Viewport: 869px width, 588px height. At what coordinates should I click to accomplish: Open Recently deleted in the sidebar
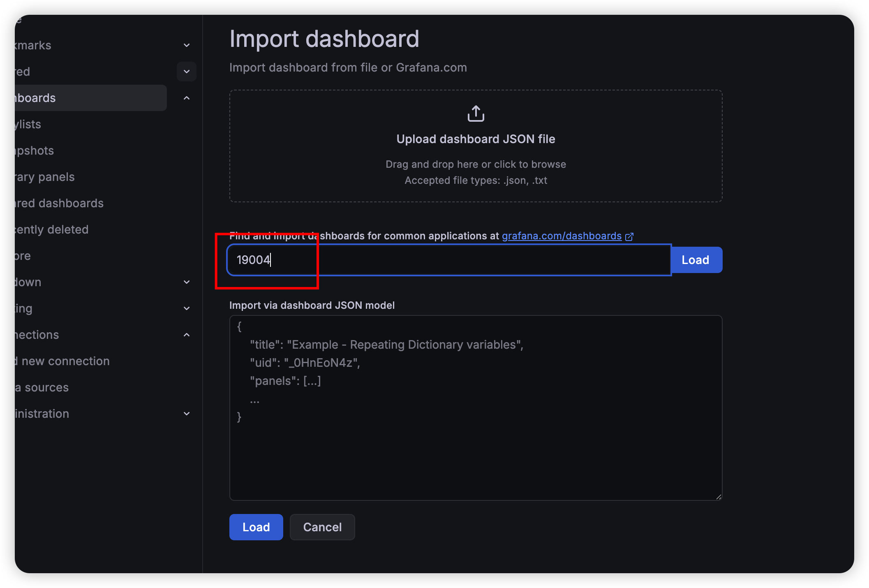[x=52, y=229]
